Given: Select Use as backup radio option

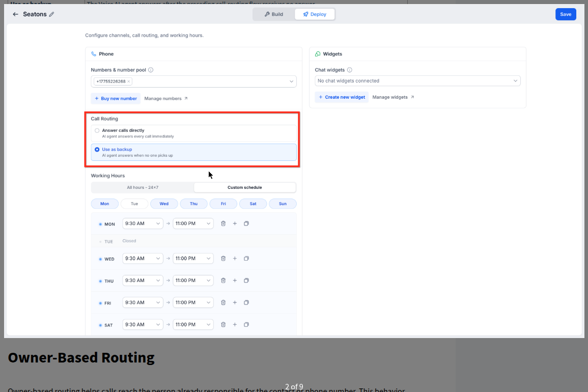Looking at the screenshot, I should pyautogui.click(x=193, y=152).
